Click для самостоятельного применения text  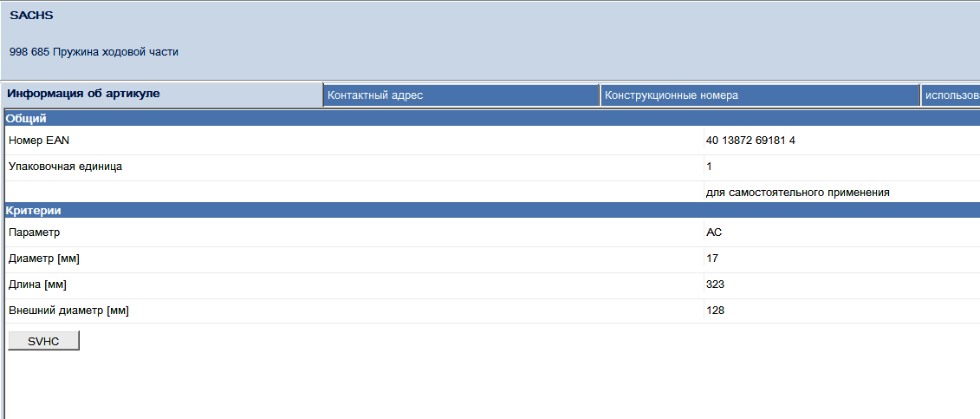[797, 193]
